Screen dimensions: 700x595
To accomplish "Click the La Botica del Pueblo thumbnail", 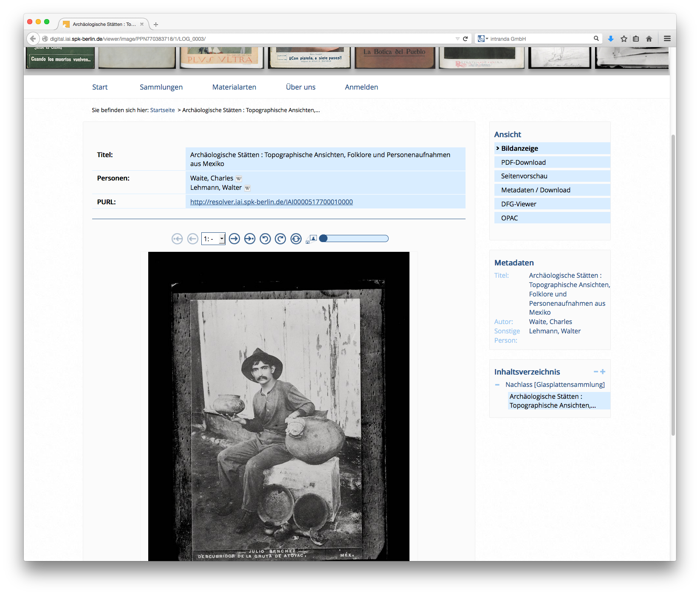I will pos(395,58).
